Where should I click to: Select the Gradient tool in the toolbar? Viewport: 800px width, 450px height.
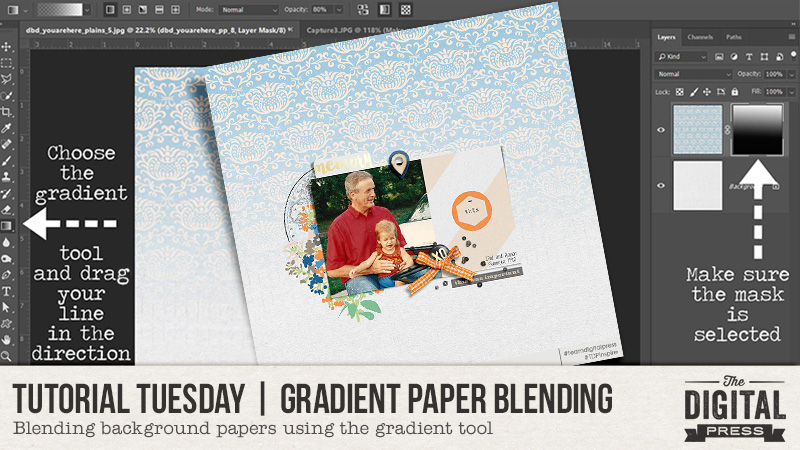tap(7, 226)
